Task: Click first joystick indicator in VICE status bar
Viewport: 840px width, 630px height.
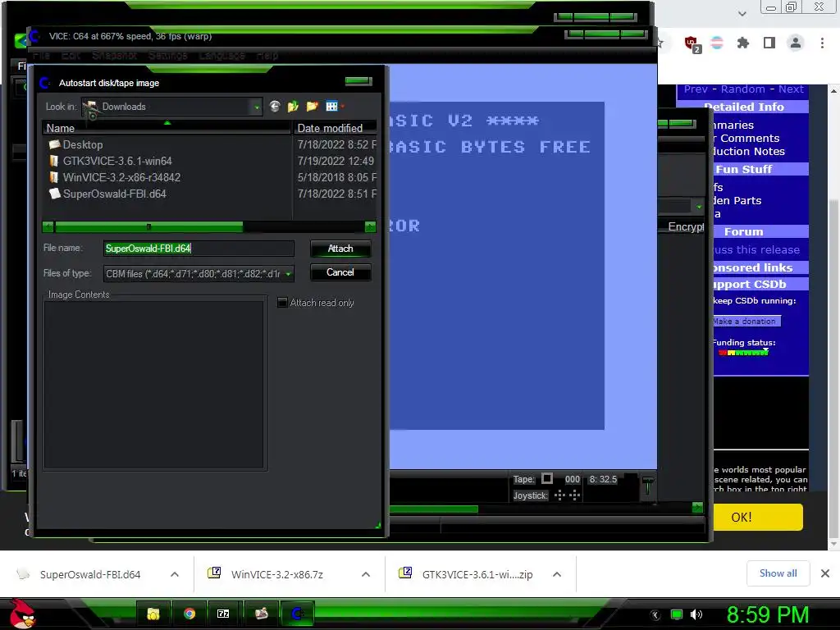Action: click(x=559, y=495)
